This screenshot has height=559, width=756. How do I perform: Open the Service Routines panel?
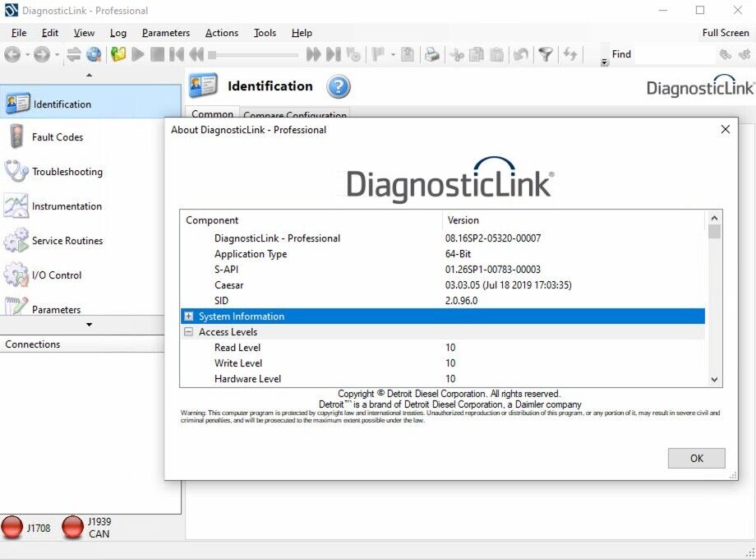66,241
